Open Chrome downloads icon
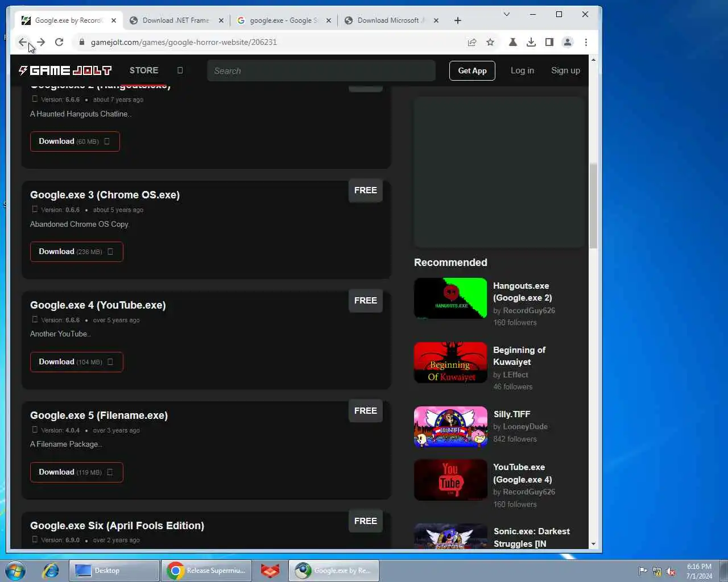The height and width of the screenshot is (582, 728). tap(531, 42)
